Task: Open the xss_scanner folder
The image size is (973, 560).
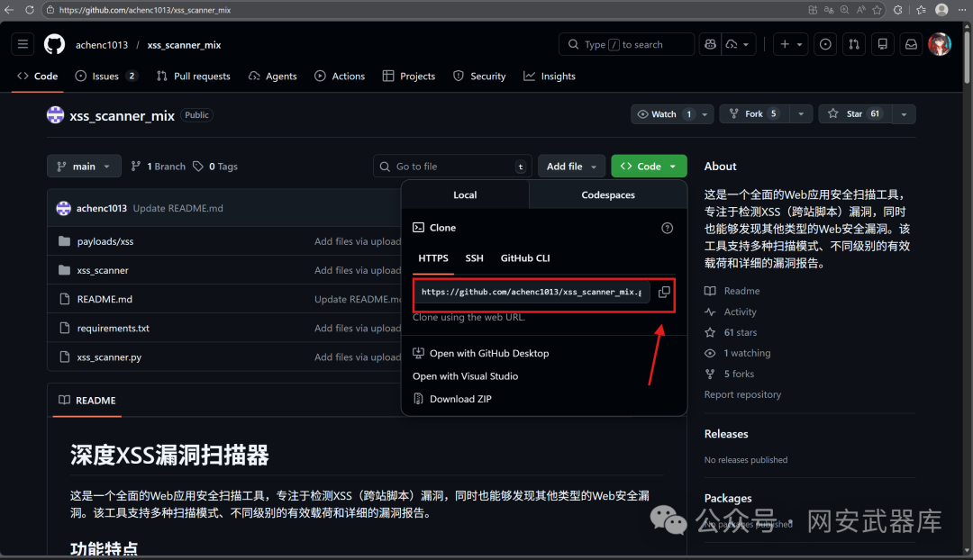Action: point(103,270)
